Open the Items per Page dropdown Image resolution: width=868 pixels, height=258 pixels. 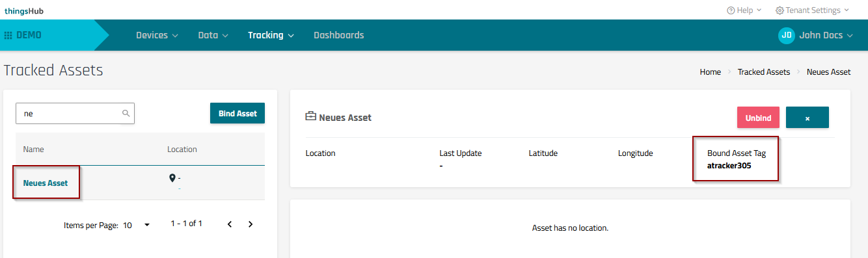point(137,225)
